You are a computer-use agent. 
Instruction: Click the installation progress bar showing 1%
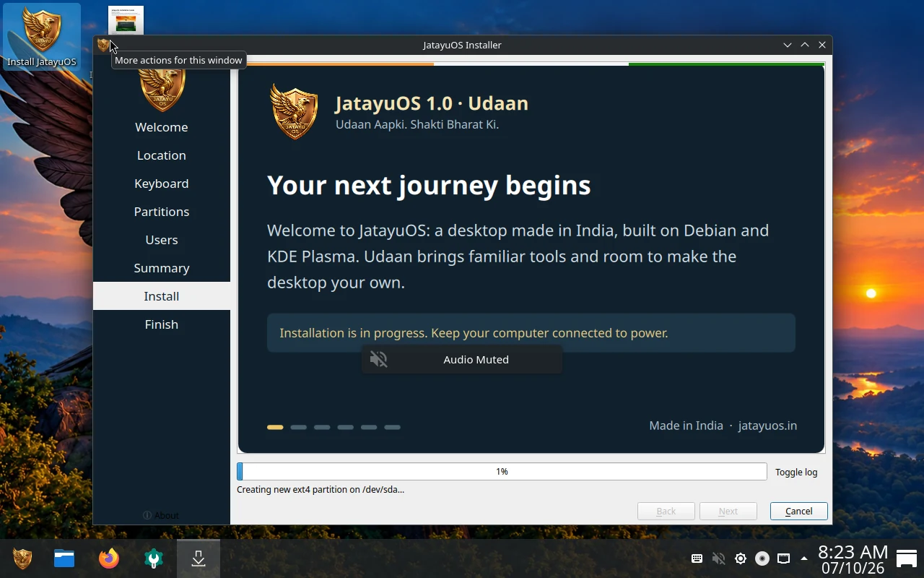pyautogui.click(x=502, y=472)
